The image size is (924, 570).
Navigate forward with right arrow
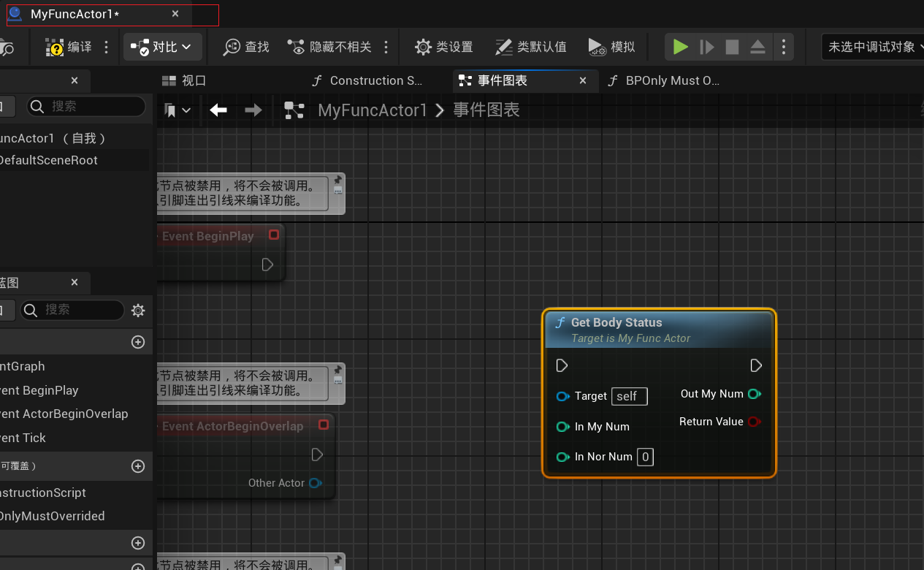click(x=253, y=110)
